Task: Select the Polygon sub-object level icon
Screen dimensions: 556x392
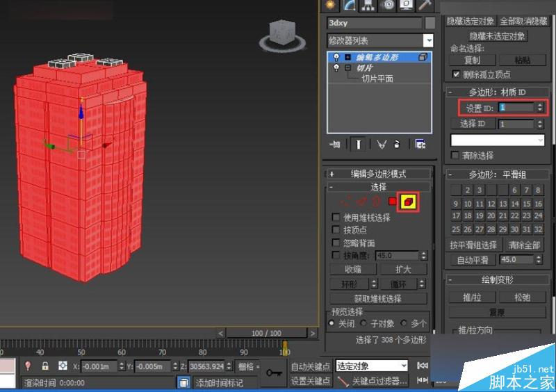Action: [393, 202]
